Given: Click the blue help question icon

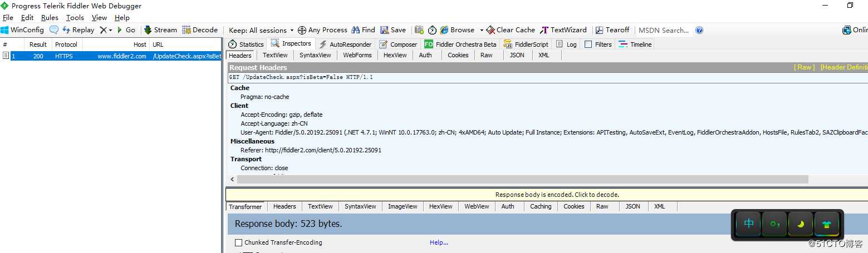Looking at the screenshot, I should tap(699, 30).
